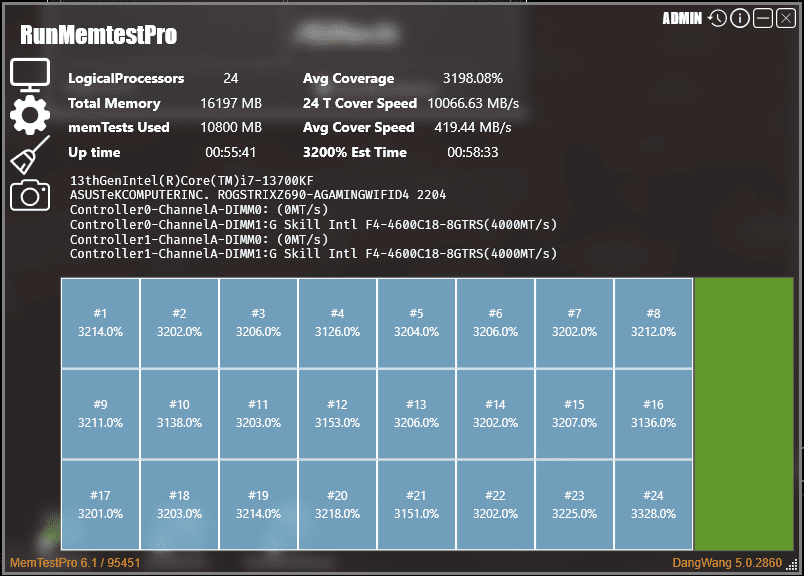The width and height of the screenshot is (804, 576).
Task: Click the Controller1-ChannelA-DIMM0 line
Action: click(x=199, y=240)
